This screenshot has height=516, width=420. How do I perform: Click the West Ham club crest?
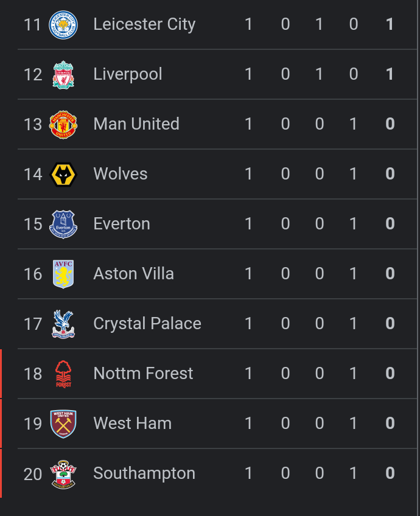[63, 424]
